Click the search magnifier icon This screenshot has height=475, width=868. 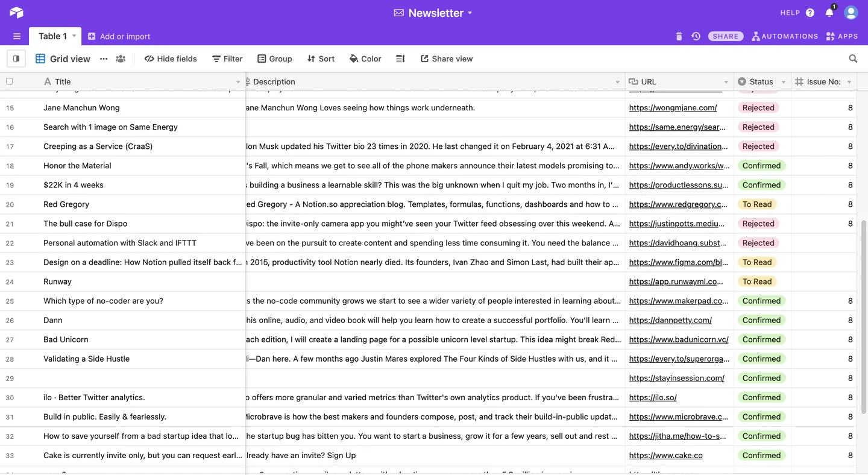pos(853,58)
